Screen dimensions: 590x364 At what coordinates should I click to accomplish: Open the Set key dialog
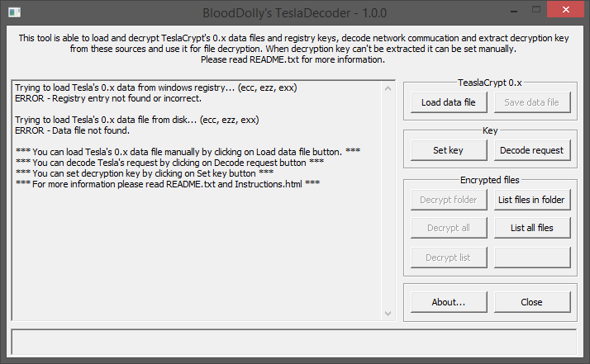pyautogui.click(x=449, y=150)
